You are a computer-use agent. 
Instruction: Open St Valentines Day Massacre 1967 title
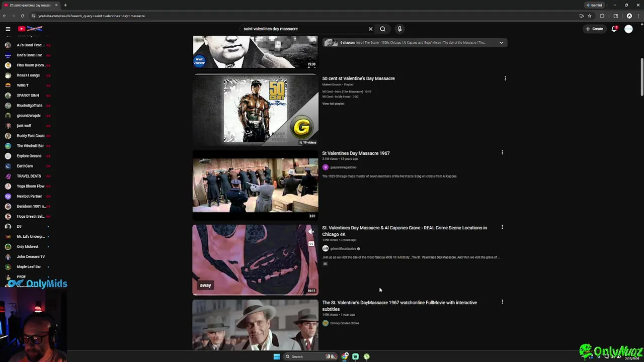coord(356,153)
